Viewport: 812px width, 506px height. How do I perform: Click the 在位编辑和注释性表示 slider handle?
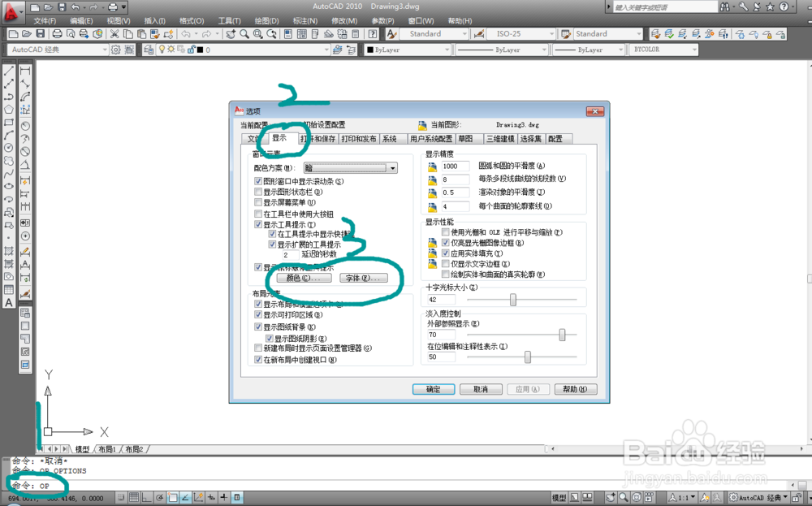click(x=528, y=357)
